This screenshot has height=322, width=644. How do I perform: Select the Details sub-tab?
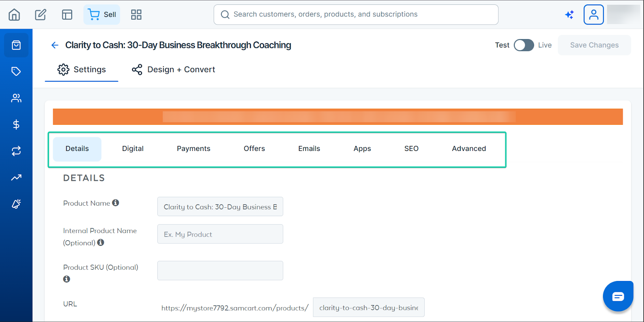click(77, 149)
